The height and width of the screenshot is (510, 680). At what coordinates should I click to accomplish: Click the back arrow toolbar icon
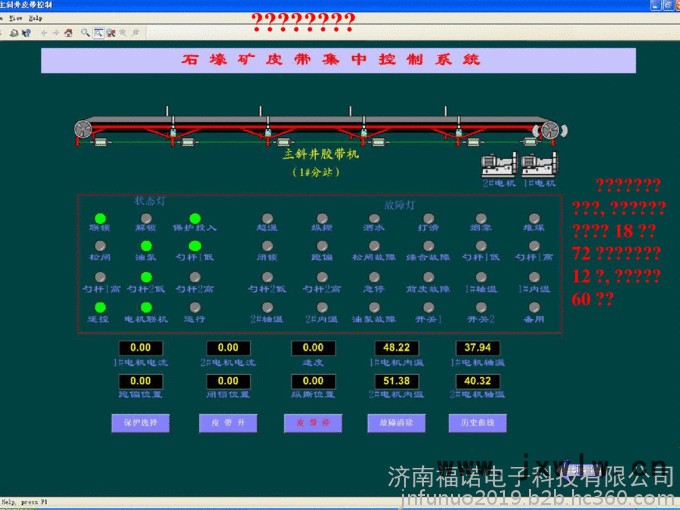[43, 32]
